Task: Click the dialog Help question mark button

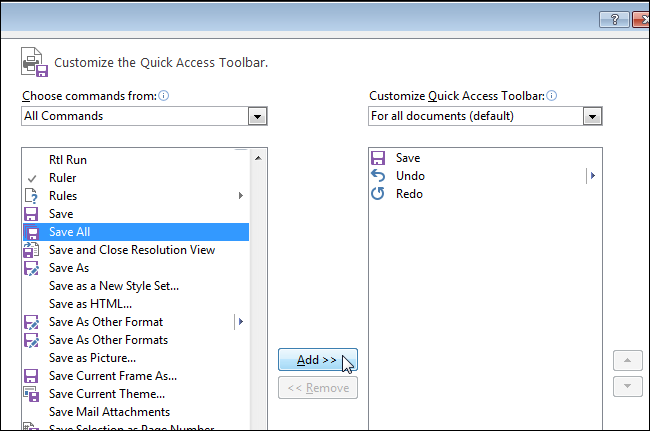Action: pyautogui.click(x=614, y=19)
